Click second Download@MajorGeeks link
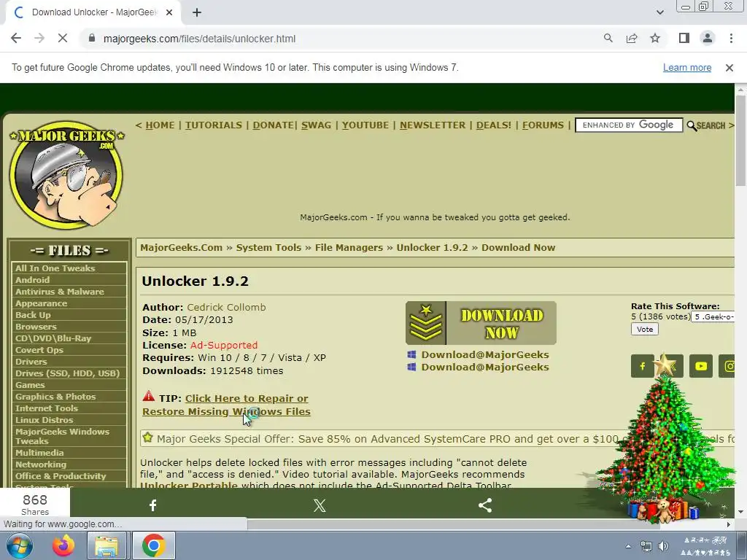This screenshot has height=560, width=747. [x=485, y=367]
